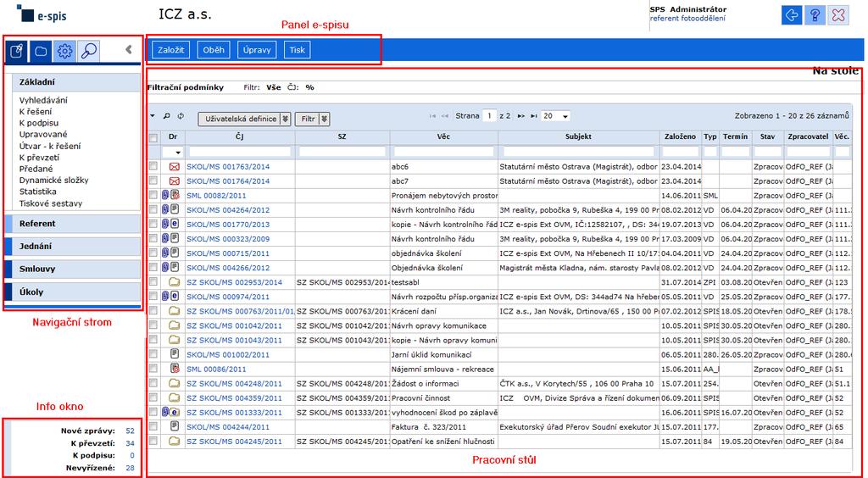The width and height of the screenshot is (868, 478).
Task: Click the referent fotooddělení link
Action: click(x=687, y=19)
